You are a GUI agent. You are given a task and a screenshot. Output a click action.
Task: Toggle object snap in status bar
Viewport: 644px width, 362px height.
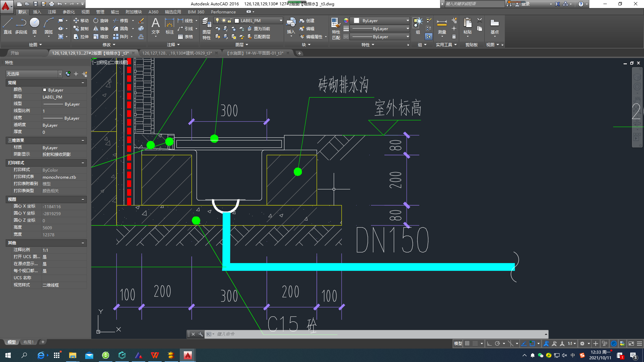(x=532, y=344)
